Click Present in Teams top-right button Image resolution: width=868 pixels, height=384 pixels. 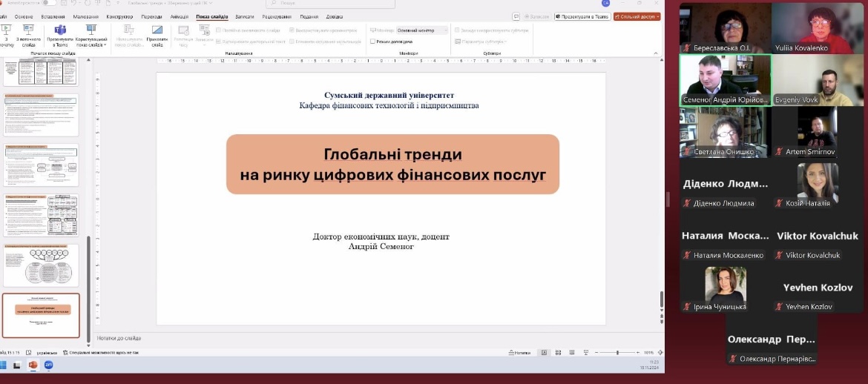click(582, 16)
